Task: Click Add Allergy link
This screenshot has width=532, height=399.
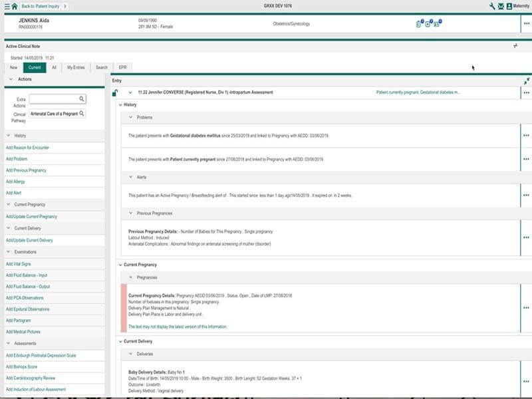Action: [x=15, y=182]
